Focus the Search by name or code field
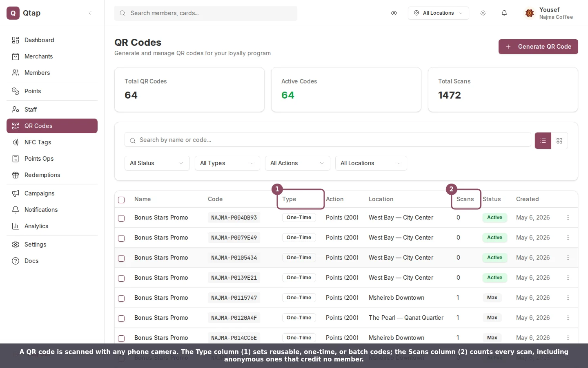588x368 pixels. coord(328,140)
